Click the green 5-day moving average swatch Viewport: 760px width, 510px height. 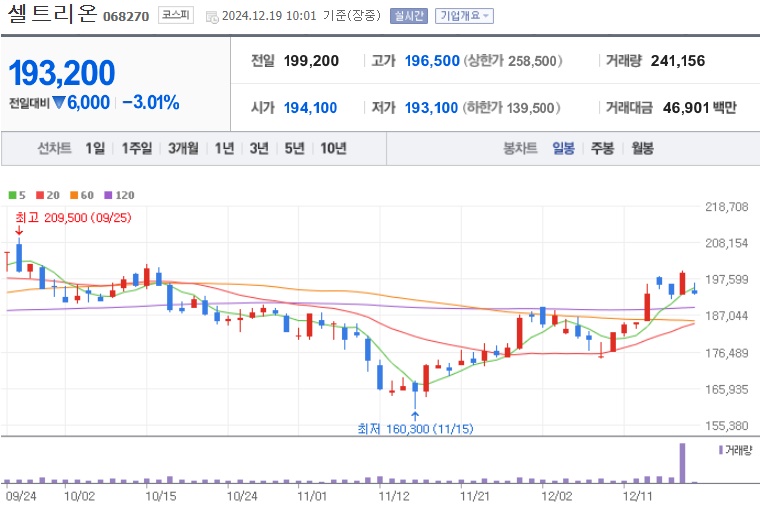[x=13, y=195]
